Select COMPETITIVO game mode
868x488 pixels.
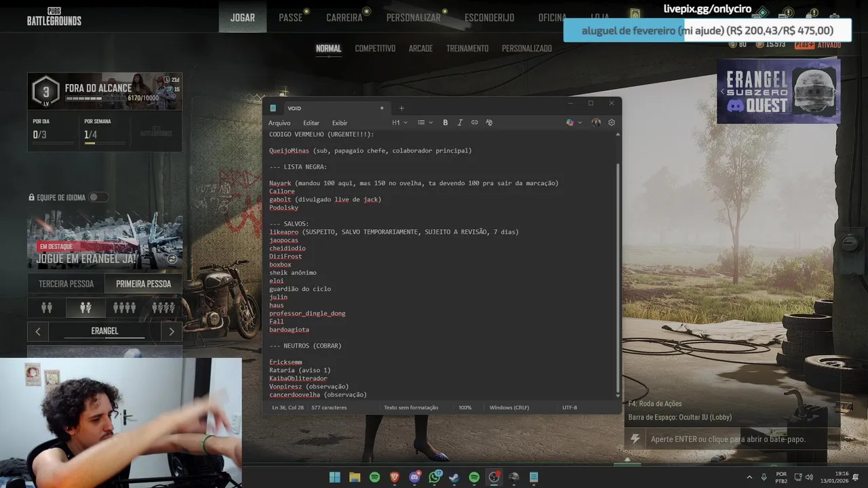tap(375, 49)
